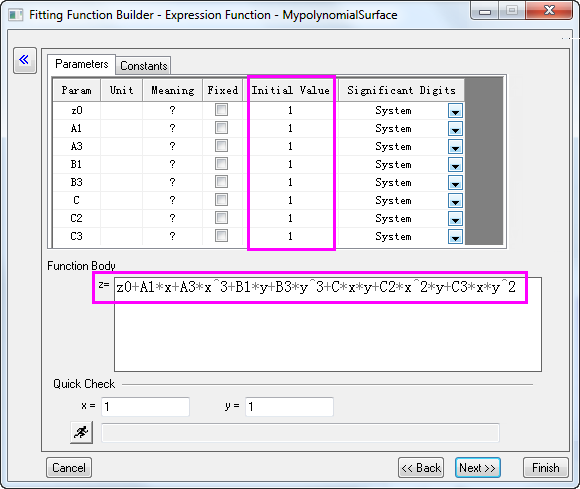Select the B1 parameter name cell

pos(76,164)
